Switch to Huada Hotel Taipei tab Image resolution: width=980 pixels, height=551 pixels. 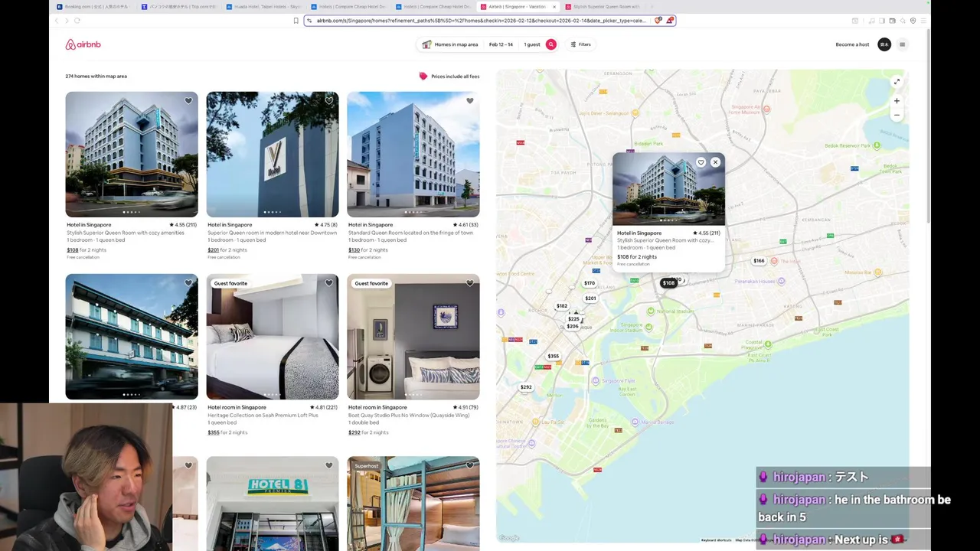coord(264,7)
